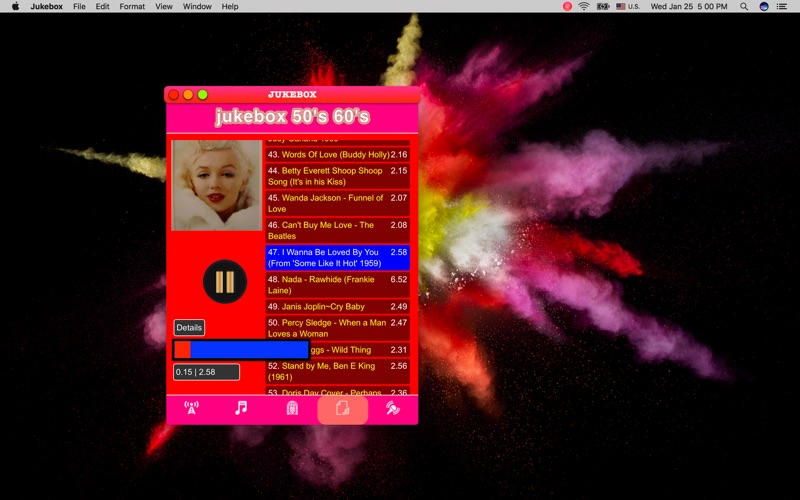The height and width of the screenshot is (500, 800).
Task: Select the highlighted music file tab
Action: click(x=342, y=409)
